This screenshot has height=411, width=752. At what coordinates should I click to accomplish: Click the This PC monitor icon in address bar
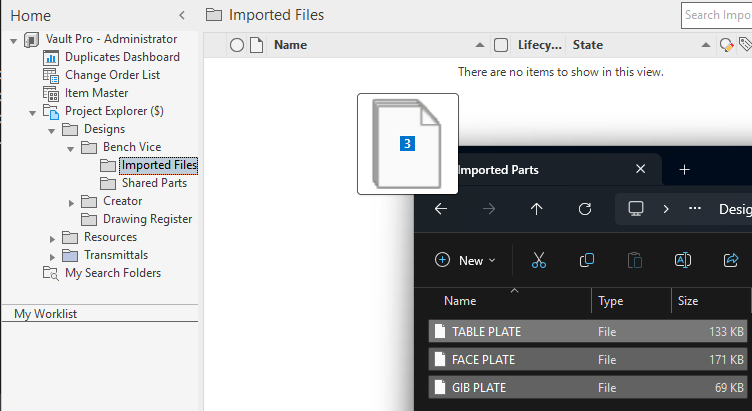coord(635,208)
